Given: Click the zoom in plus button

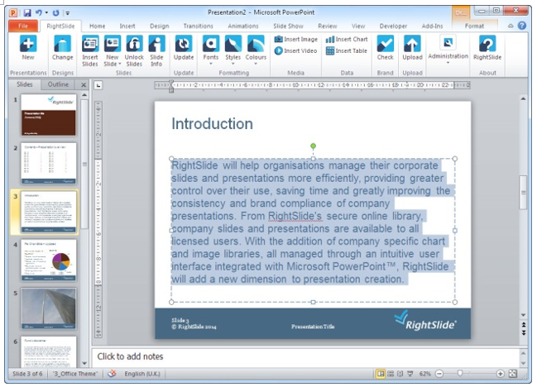Looking at the screenshot, I should [500, 374].
